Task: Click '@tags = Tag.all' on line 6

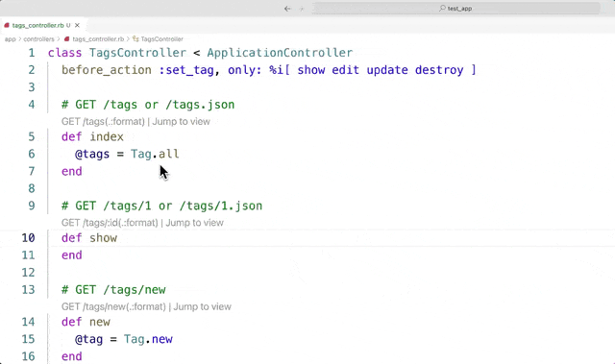Action: pyautogui.click(x=127, y=154)
